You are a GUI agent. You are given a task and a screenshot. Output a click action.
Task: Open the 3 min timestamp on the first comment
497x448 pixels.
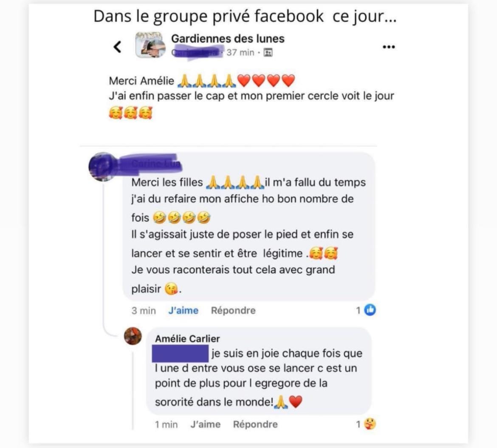144,310
